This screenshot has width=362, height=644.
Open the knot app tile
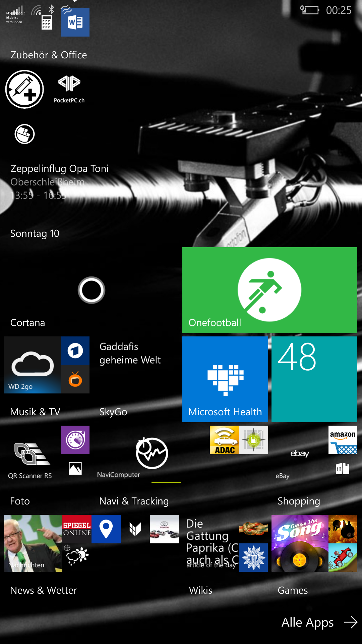(x=254, y=529)
